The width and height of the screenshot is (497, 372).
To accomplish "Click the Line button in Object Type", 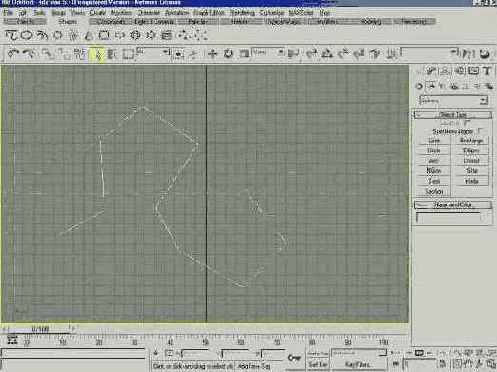I will pyautogui.click(x=434, y=141).
